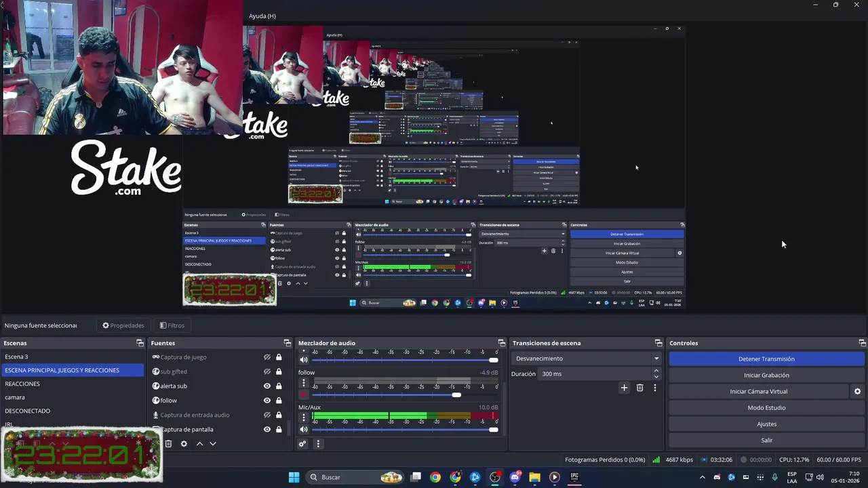Open the Filtros dialog
868x488 pixels.
172,325
